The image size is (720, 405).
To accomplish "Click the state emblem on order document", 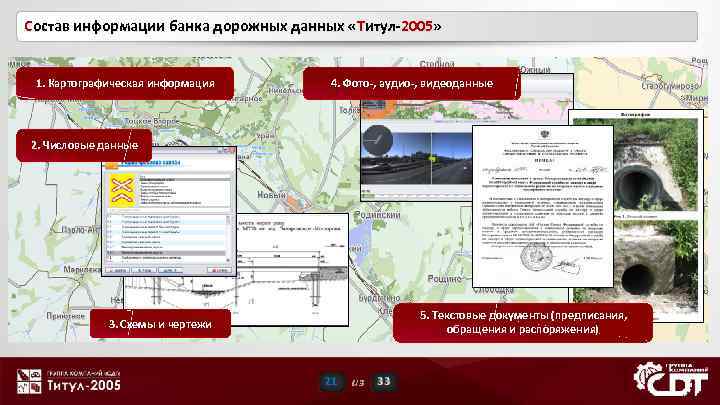I will click(545, 135).
